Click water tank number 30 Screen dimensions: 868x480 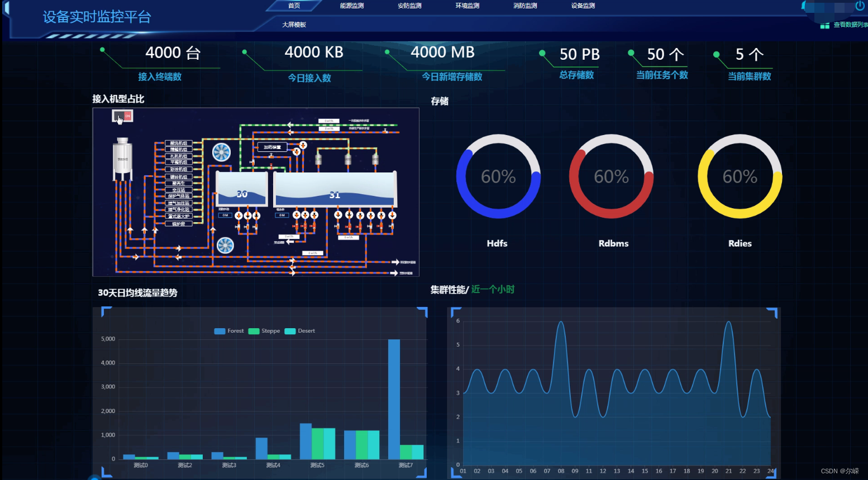(x=242, y=189)
